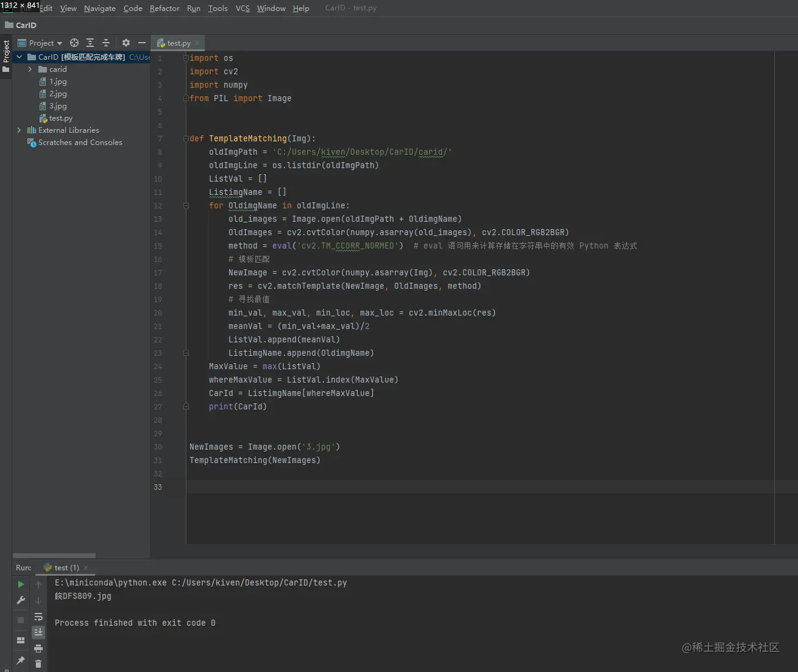Open the Help menu
The image size is (798, 672).
click(x=301, y=8)
